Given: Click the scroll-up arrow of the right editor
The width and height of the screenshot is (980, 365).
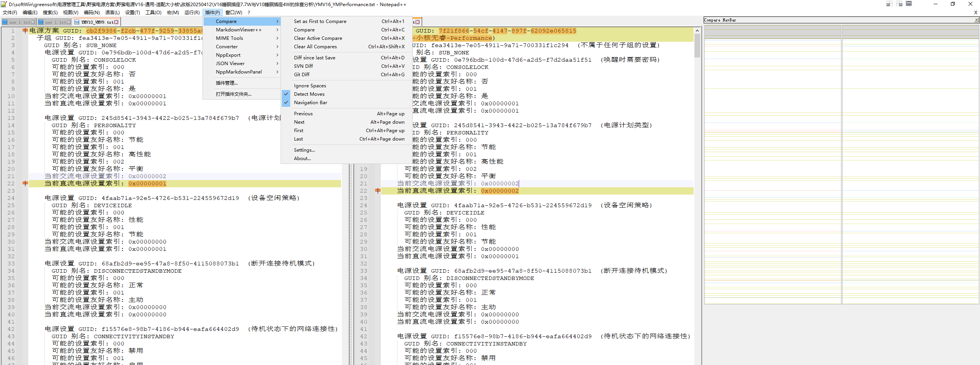Looking at the screenshot, I should (697, 31).
